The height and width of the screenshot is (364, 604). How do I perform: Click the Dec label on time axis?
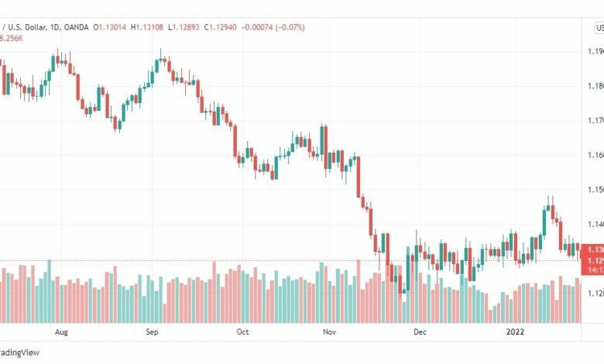point(420,332)
